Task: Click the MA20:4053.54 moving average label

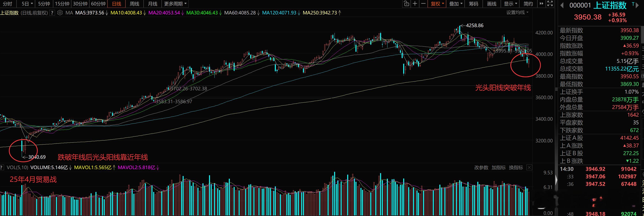Action: pos(164,13)
